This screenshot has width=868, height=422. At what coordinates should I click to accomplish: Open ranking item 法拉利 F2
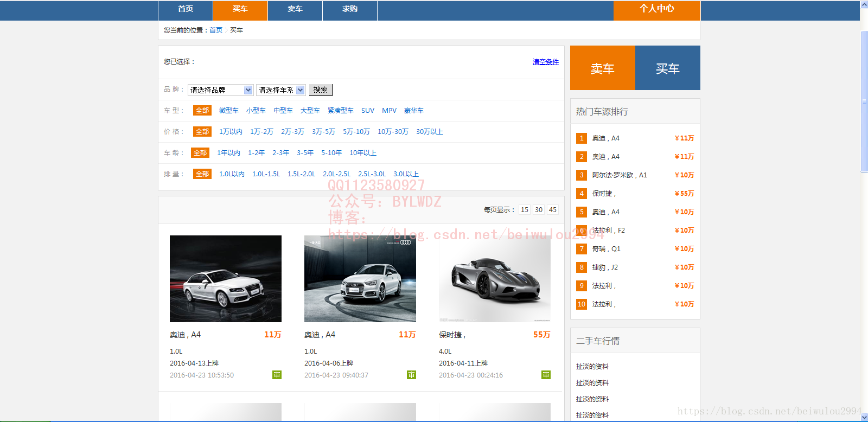[x=609, y=231]
